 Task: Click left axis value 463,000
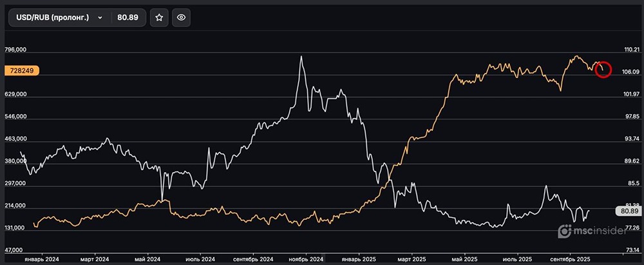[x=16, y=139]
